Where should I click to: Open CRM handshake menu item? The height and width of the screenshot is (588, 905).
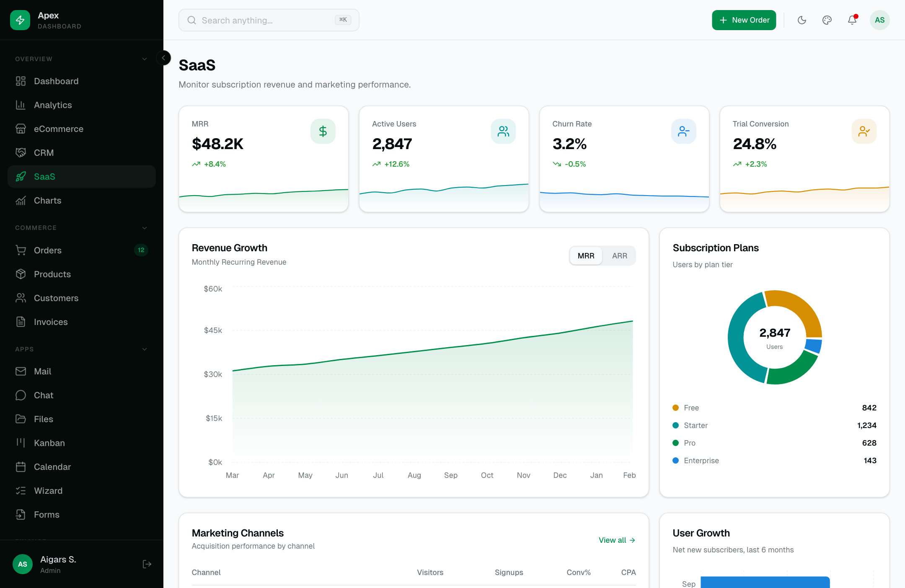(x=82, y=153)
